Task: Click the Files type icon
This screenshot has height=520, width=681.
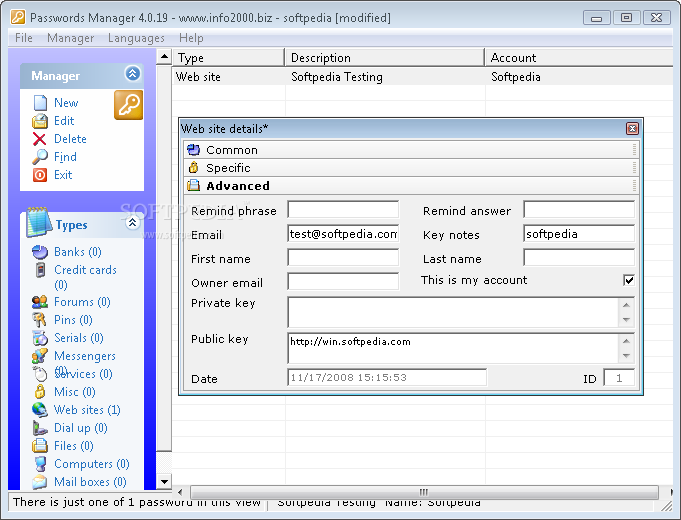Action: click(40, 446)
